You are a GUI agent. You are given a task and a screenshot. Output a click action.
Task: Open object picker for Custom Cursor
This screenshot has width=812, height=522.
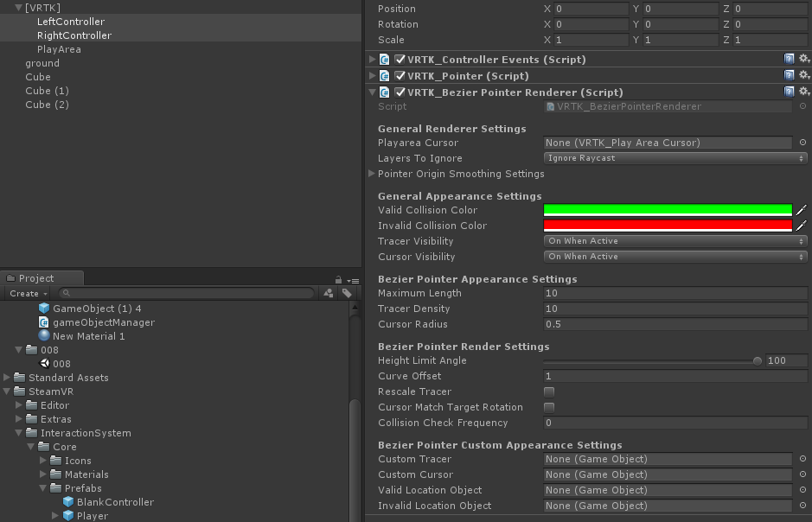(x=802, y=474)
